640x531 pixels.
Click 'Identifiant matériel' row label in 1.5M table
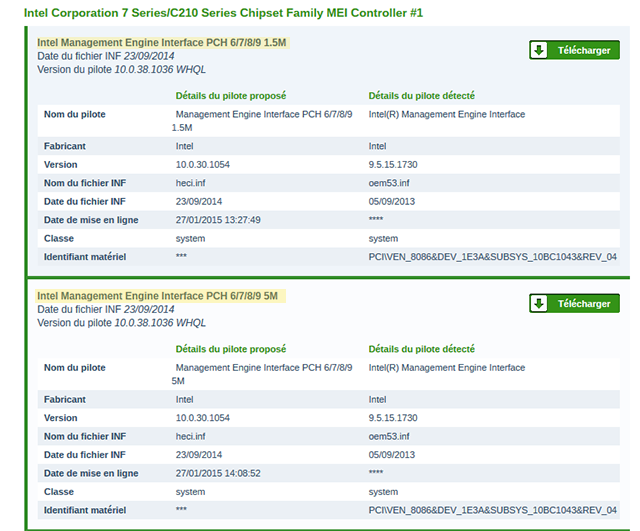(x=85, y=257)
